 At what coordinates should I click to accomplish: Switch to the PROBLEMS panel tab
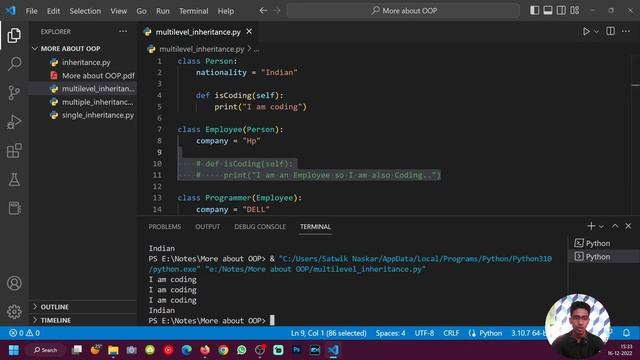pyautogui.click(x=164, y=227)
